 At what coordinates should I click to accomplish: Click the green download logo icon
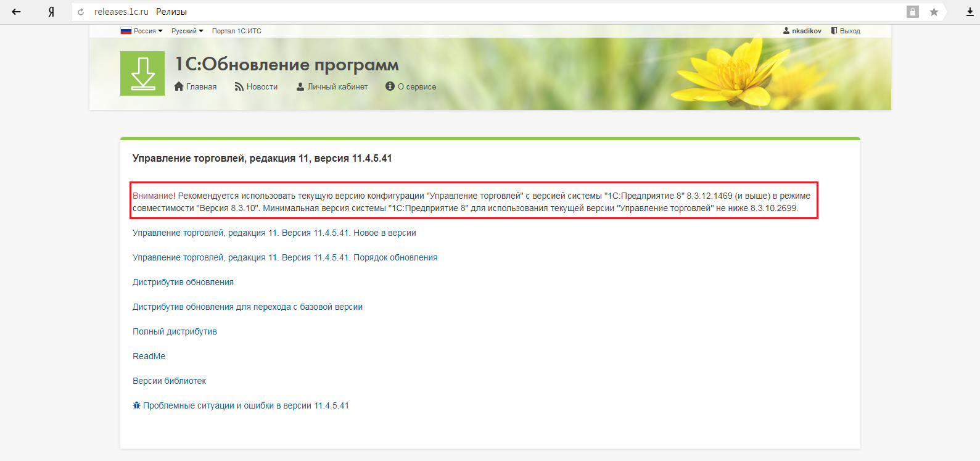click(142, 73)
